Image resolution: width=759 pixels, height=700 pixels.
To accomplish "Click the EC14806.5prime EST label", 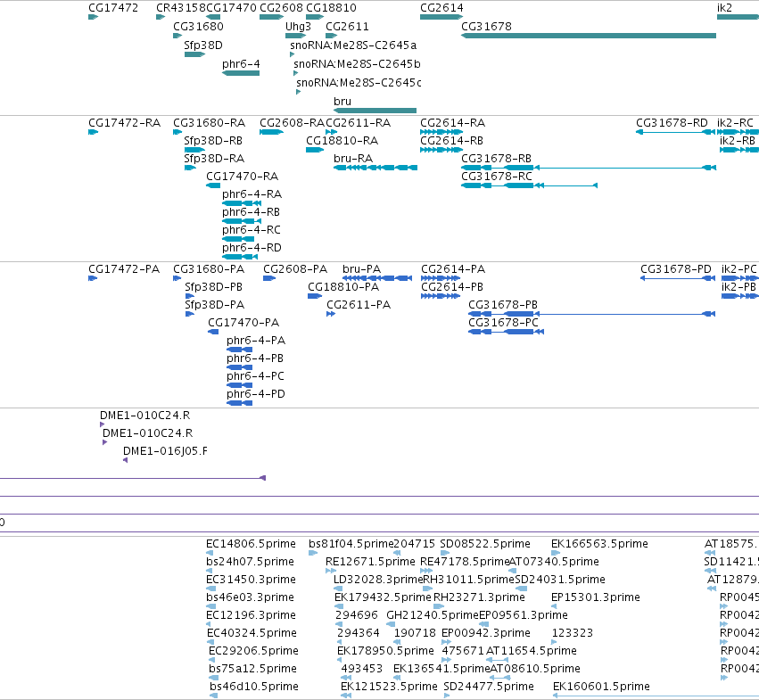I will [251, 544].
